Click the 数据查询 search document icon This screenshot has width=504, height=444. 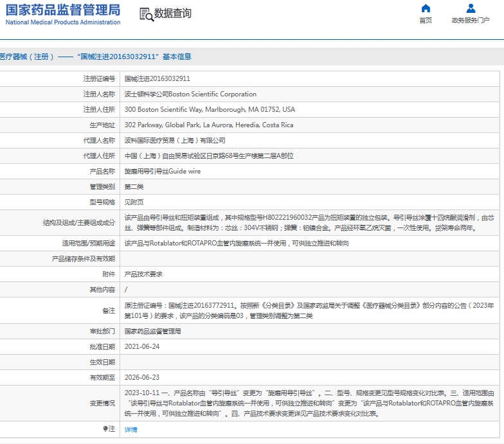pyautogui.click(x=147, y=14)
